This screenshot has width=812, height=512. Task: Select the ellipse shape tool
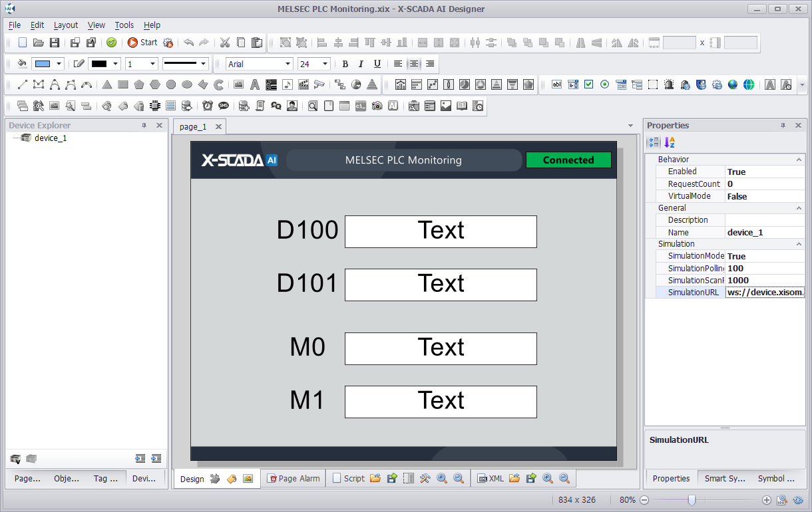187,84
